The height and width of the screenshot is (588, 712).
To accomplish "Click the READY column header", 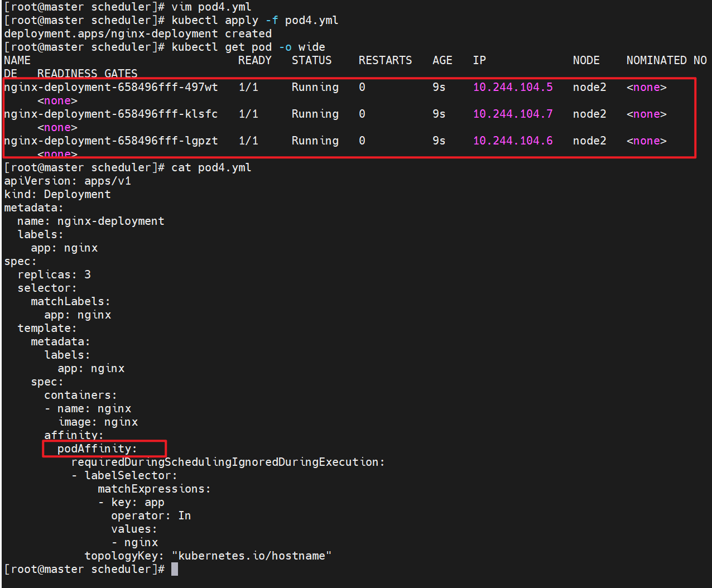I will pyautogui.click(x=255, y=60).
